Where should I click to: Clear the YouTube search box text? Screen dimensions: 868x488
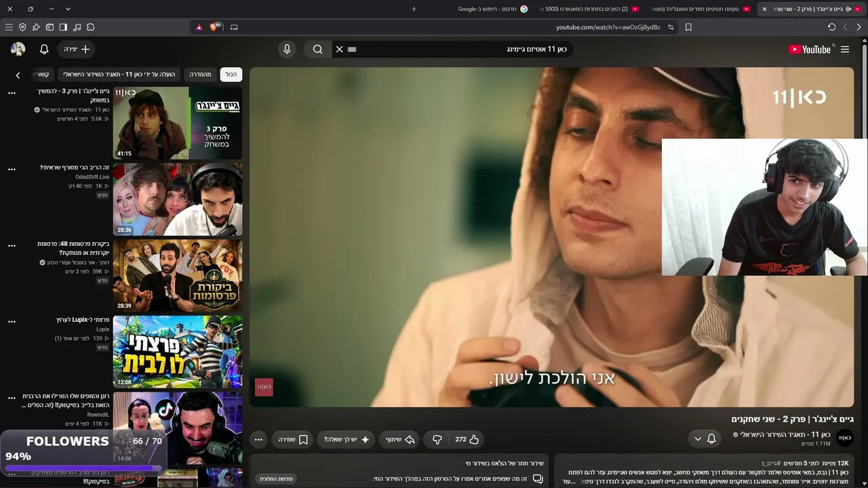[x=340, y=49]
